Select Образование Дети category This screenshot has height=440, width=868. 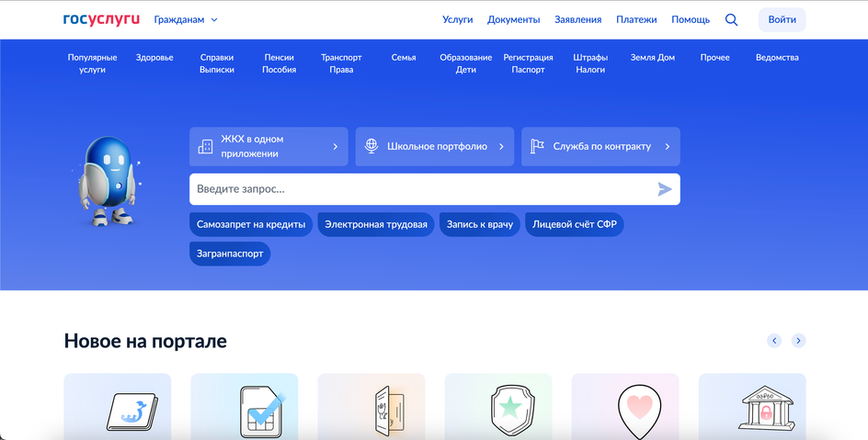[x=465, y=63]
